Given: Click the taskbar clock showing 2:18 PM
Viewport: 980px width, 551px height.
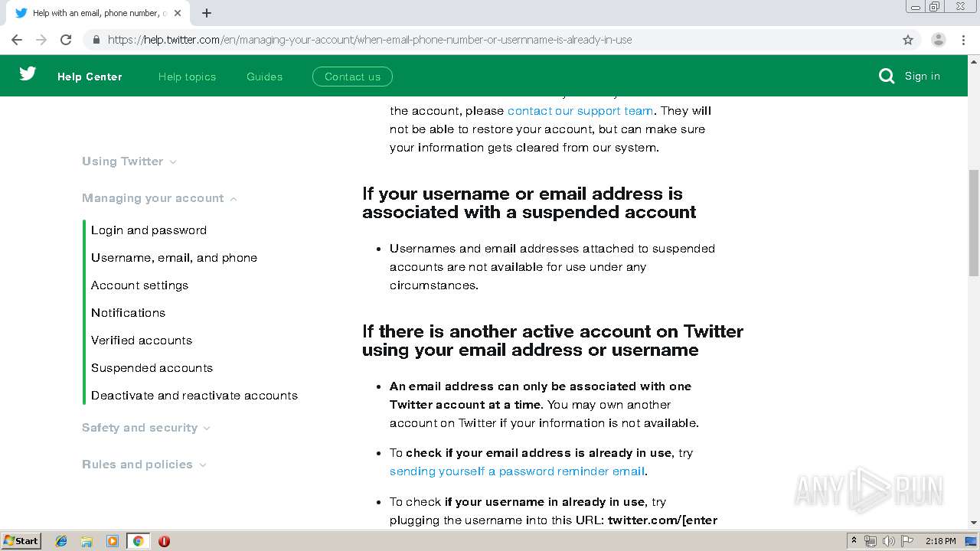Looking at the screenshot, I should [x=940, y=541].
